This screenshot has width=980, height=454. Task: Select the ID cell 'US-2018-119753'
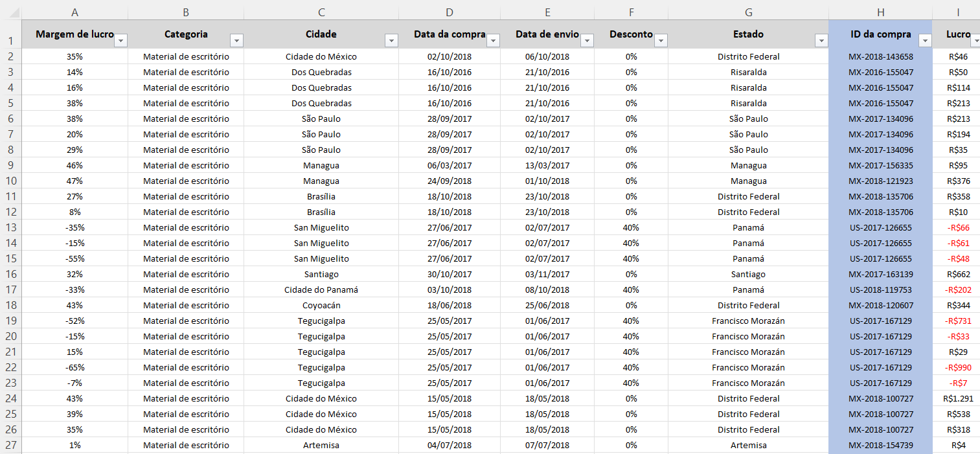pos(881,289)
